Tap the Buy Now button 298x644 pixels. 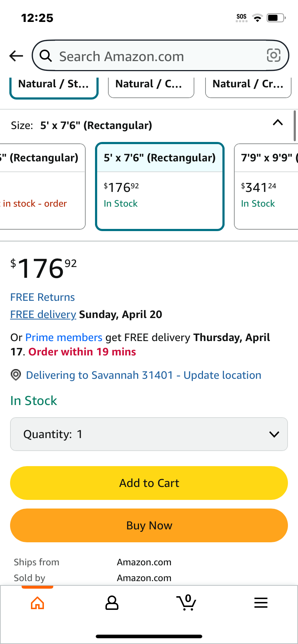(x=149, y=525)
